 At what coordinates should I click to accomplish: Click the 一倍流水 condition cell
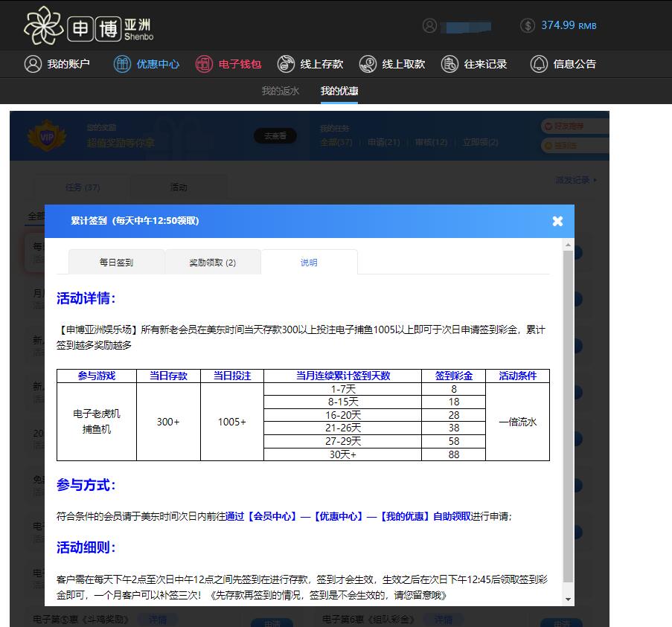[517, 422]
